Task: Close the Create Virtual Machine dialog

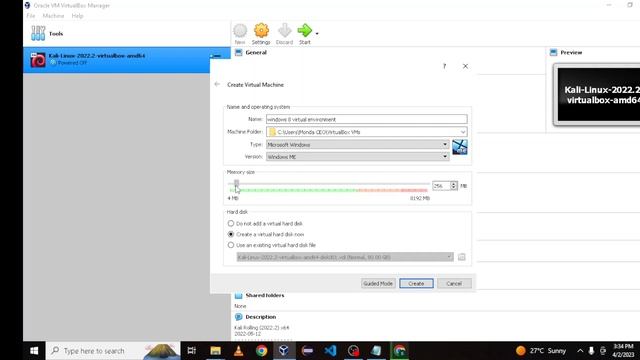Action: click(465, 66)
